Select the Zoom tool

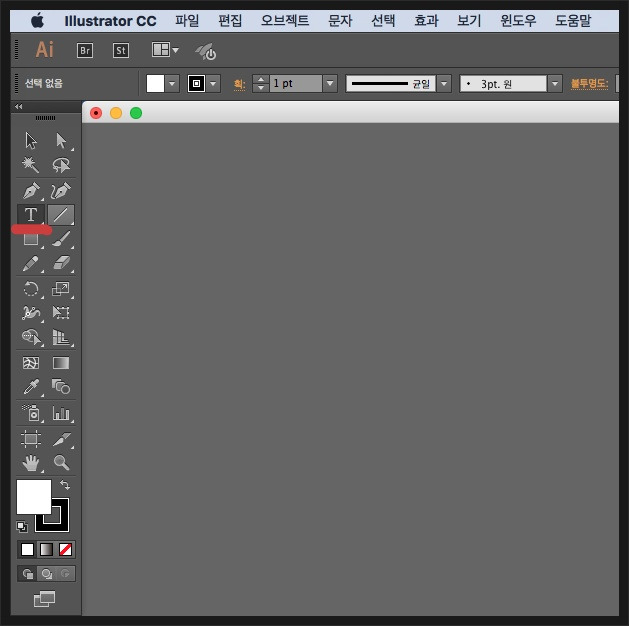[61, 463]
